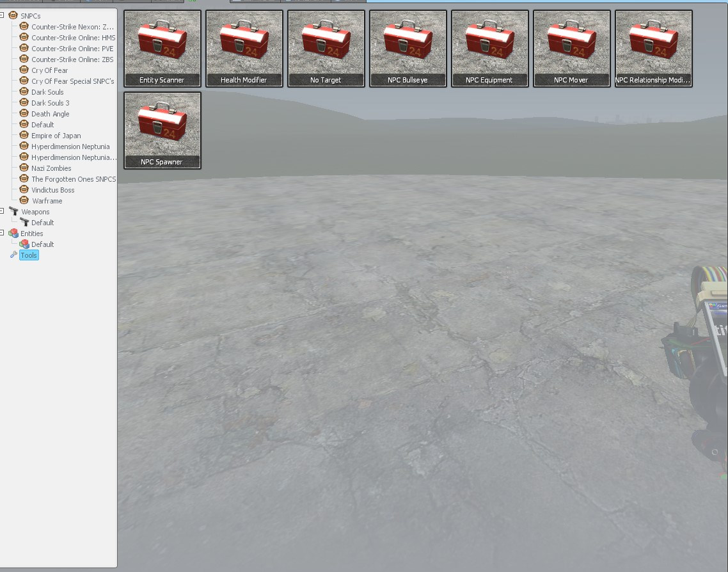The image size is (728, 572).
Task: Select the Entity Scanner toolbox icon
Action: click(x=162, y=48)
